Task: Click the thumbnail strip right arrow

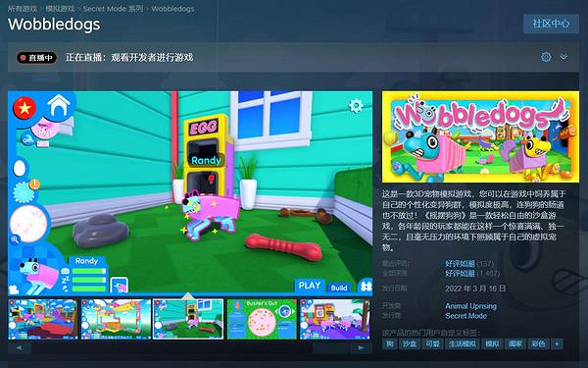Action: click(361, 348)
